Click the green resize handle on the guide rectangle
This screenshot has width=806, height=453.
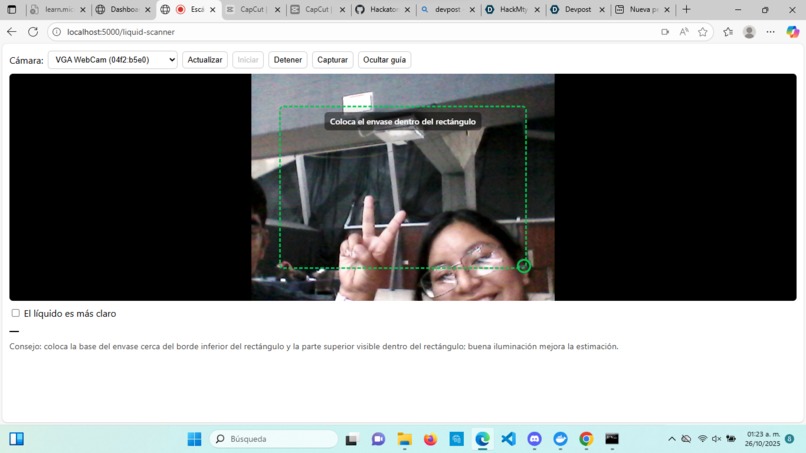click(523, 266)
